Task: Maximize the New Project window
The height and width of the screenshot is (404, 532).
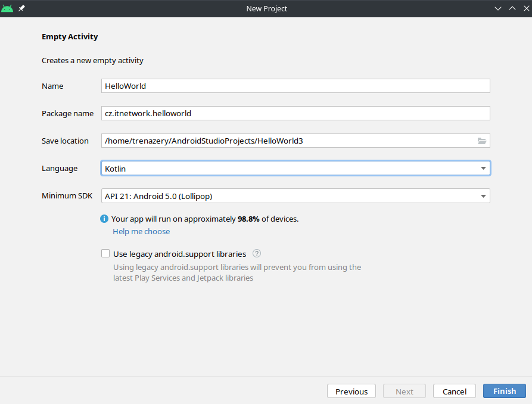Action: 511,8
